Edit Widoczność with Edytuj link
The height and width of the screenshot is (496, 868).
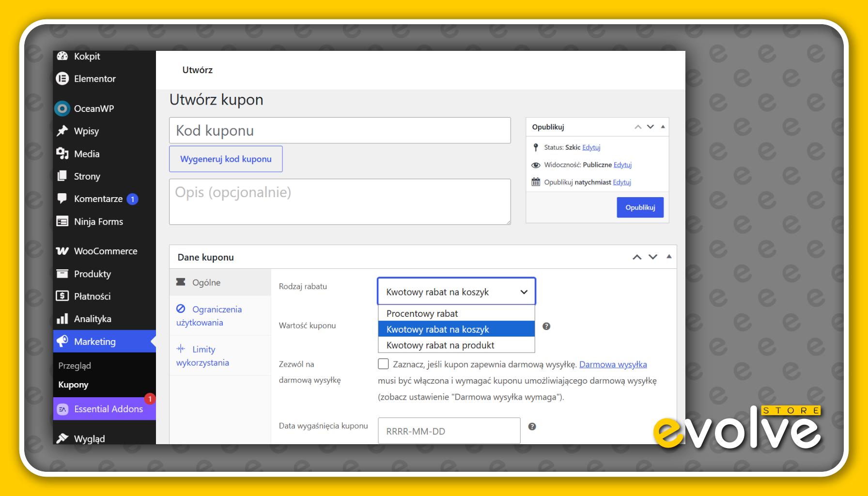pos(622,165)
